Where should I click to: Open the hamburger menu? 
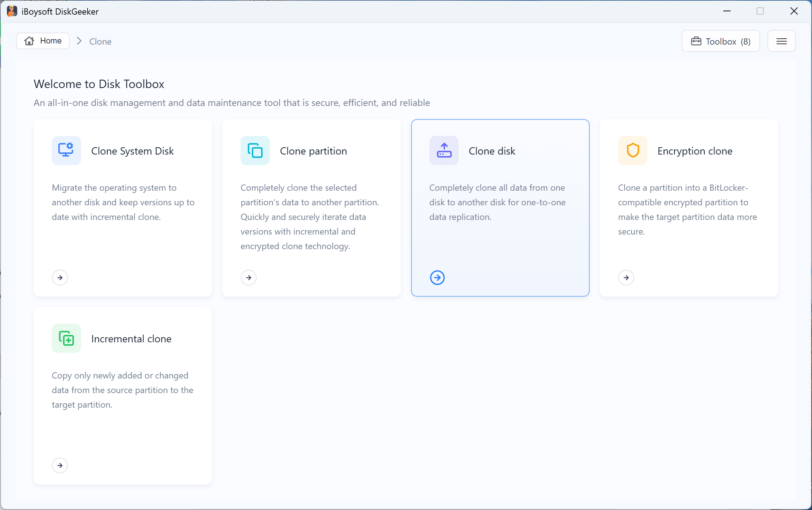tap(781, 41)
